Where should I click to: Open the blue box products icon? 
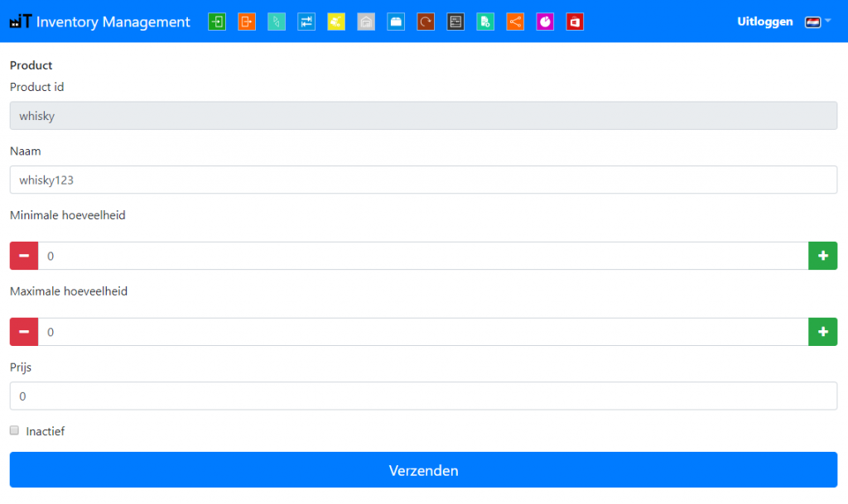point(396,22)
